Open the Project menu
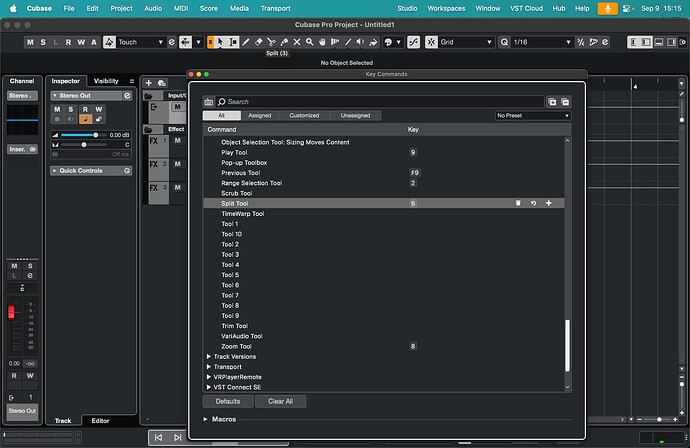 pyautogui.click(x=121, y=8)
